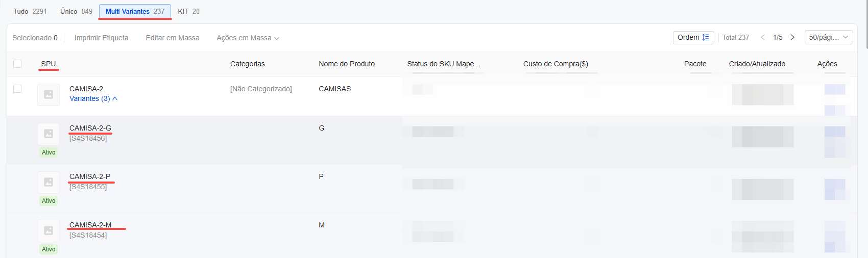Click Imprimir Etiqueta button

point(101,38)
